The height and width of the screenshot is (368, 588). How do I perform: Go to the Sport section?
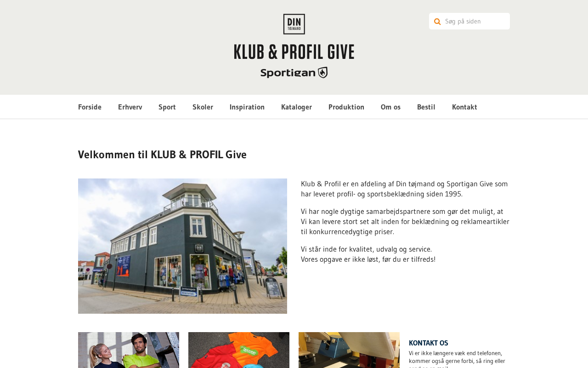pos(167,107)
